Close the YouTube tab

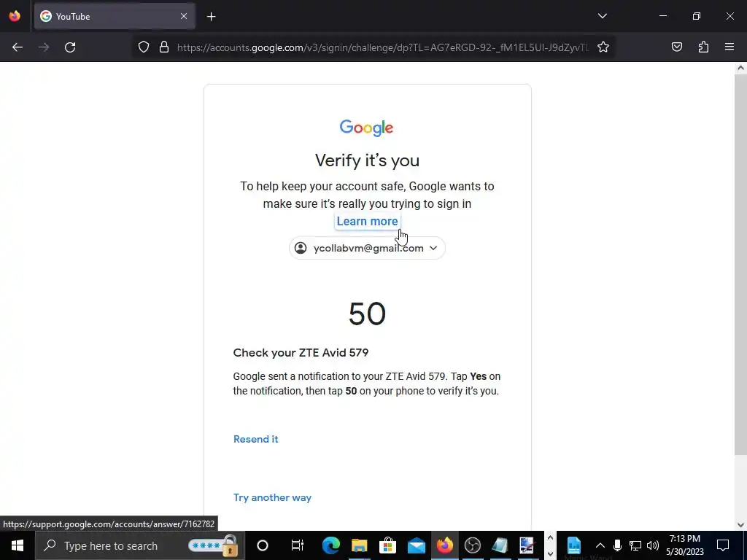click(x=184, y=16)
